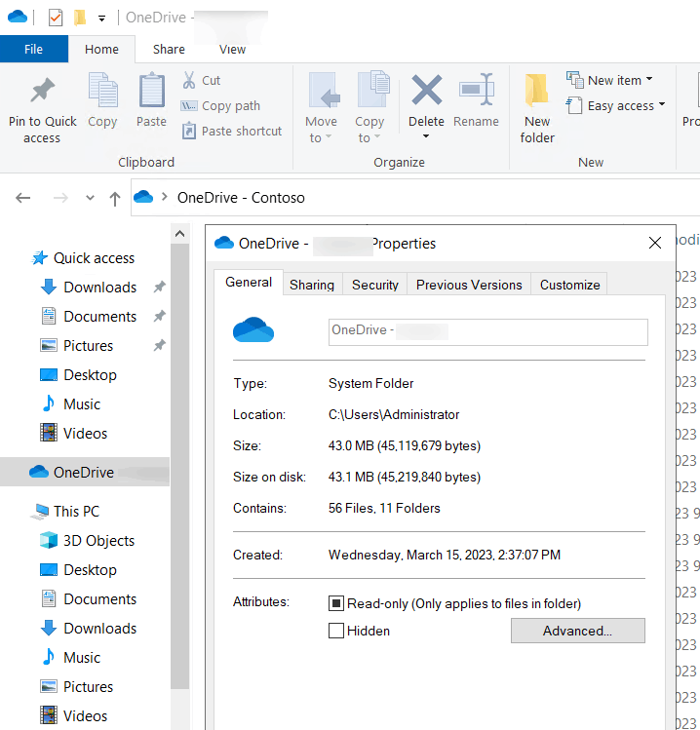
Task: Click the Move to icon
Action: [x=323, y=90]
